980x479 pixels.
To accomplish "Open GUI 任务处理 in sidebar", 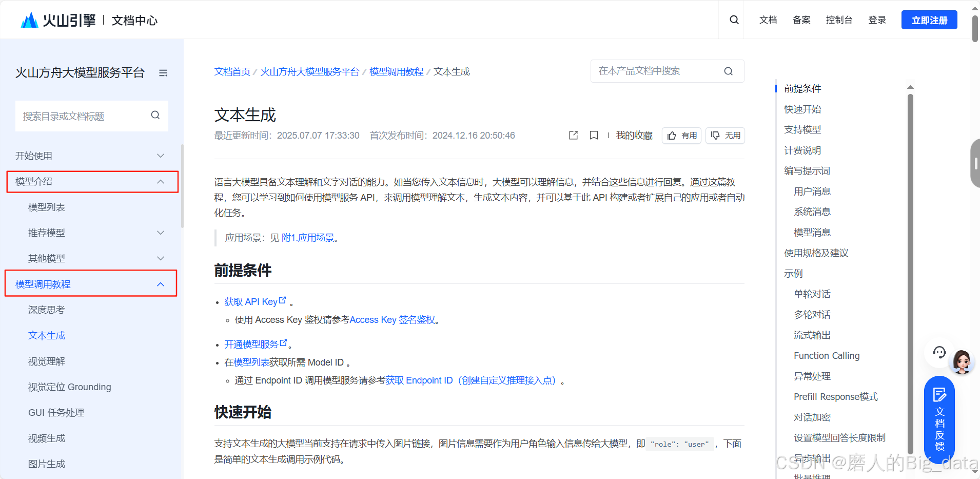I will pyautogui.click(x=56, y=412).
